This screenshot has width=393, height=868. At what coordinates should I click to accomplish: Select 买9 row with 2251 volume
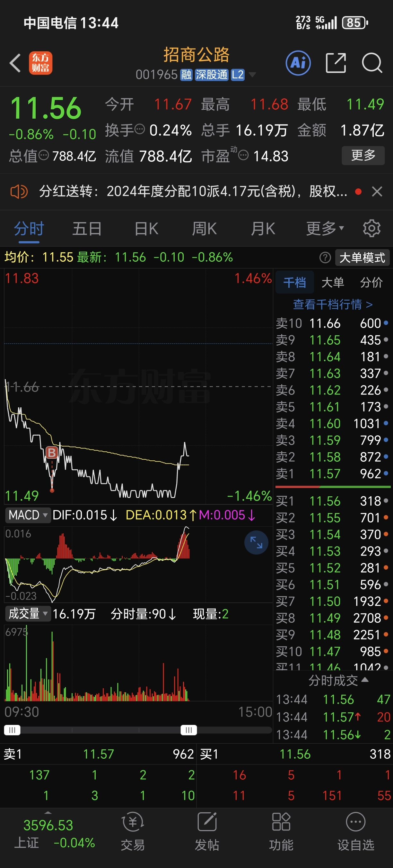[332, 635]
